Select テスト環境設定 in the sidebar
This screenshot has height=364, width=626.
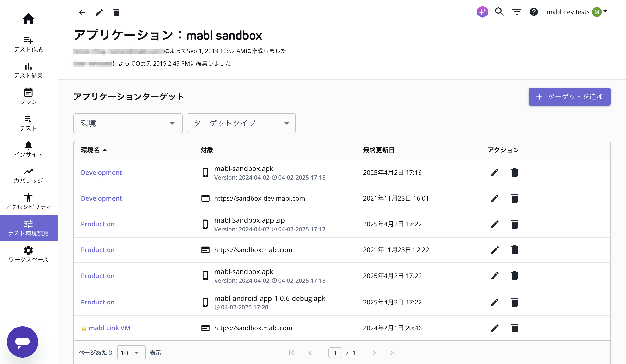[x=28, y=227]
